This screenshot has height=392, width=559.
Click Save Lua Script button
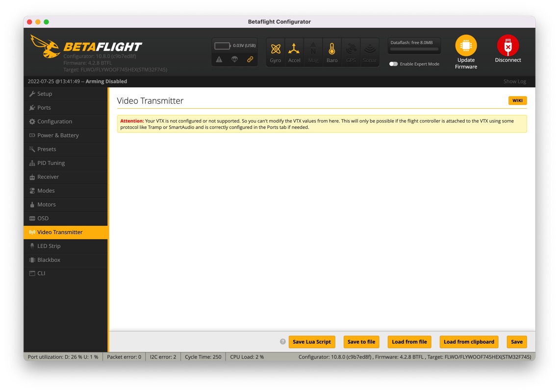(312, 342)
